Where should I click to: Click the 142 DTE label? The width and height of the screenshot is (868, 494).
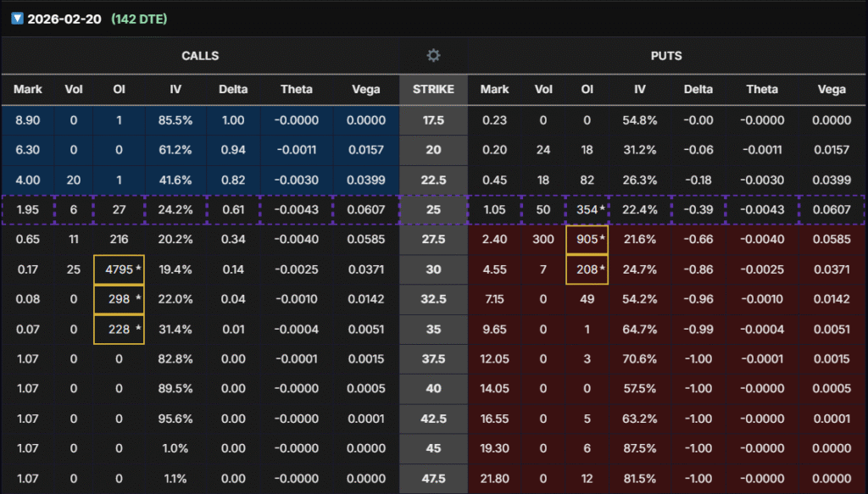pyautogui.click(x=139, y=19)
